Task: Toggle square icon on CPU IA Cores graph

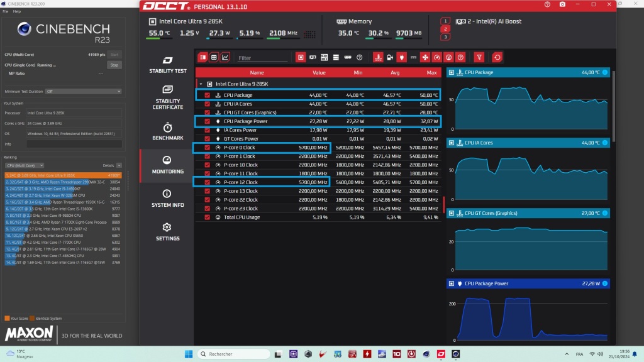Action: coord(452,143)
